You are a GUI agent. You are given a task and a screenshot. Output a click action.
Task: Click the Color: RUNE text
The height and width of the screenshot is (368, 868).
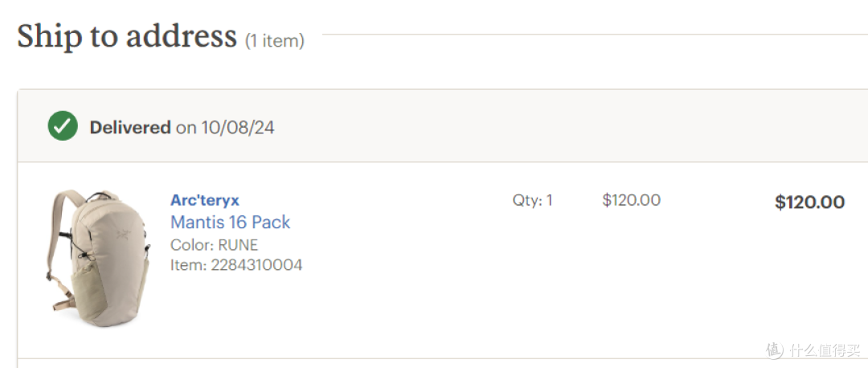tap(215, 244)
